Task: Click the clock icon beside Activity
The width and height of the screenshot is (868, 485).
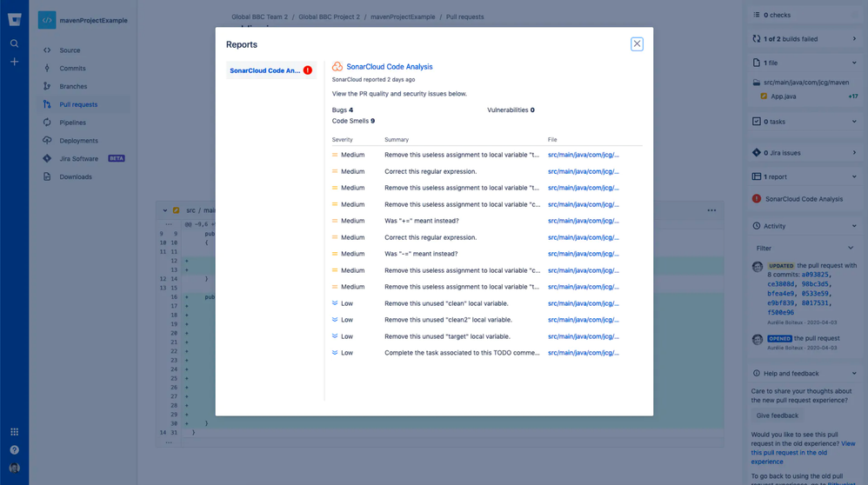Action: point(756,226)
